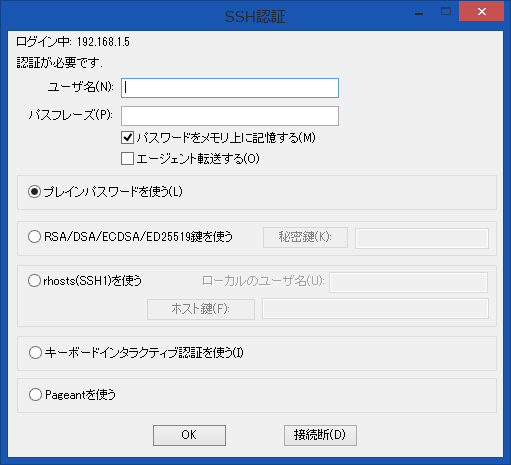Click the ローカルのユーザ名 input field
This screenshot has width=511, height=465.
(409, 282)
